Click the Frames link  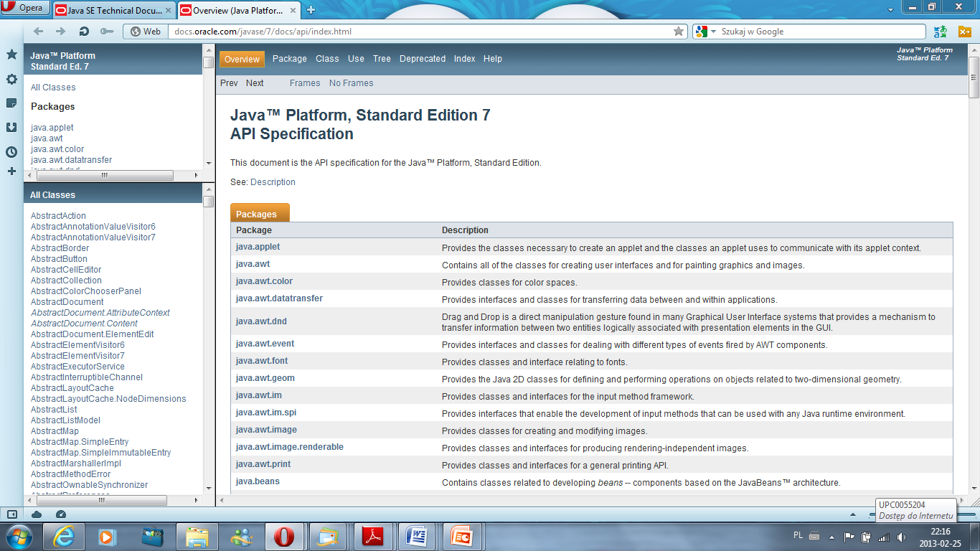tap(305, 83)
